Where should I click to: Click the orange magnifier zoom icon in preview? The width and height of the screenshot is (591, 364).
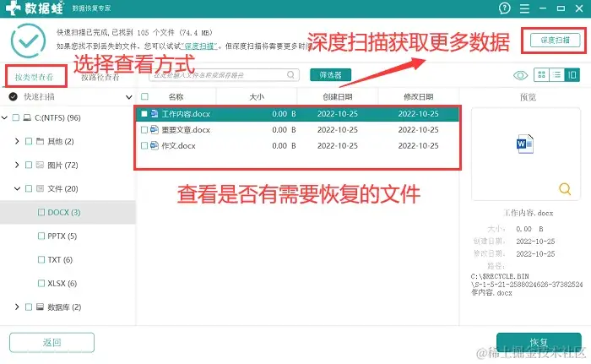(565, 188)
